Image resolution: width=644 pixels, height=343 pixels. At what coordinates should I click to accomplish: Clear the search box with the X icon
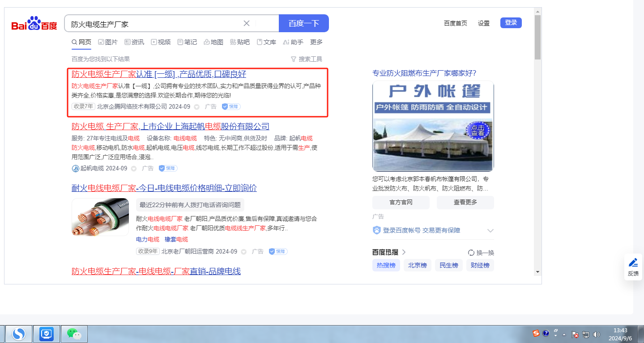(x=247, y=23)
